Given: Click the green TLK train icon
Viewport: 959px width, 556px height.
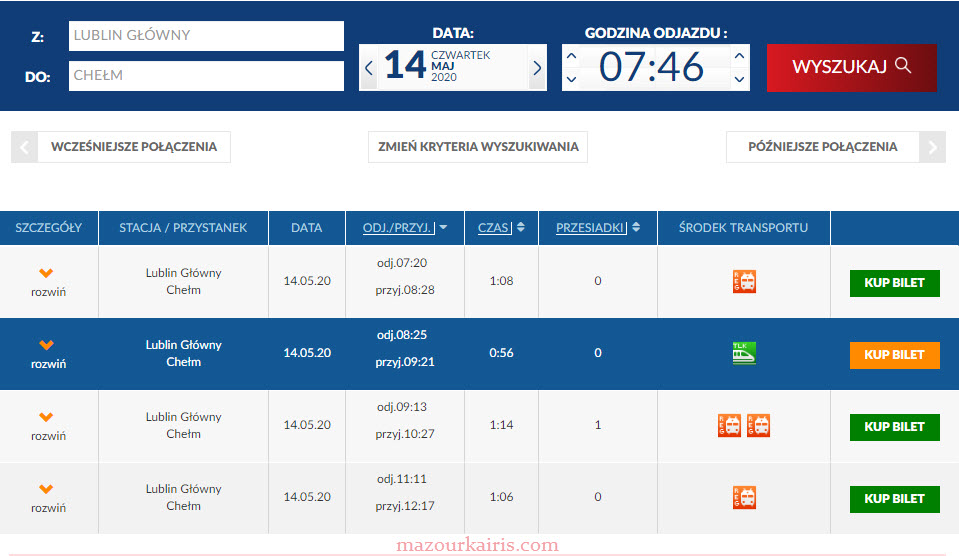Looking at the screenshot, I should (x=743, y=353).
